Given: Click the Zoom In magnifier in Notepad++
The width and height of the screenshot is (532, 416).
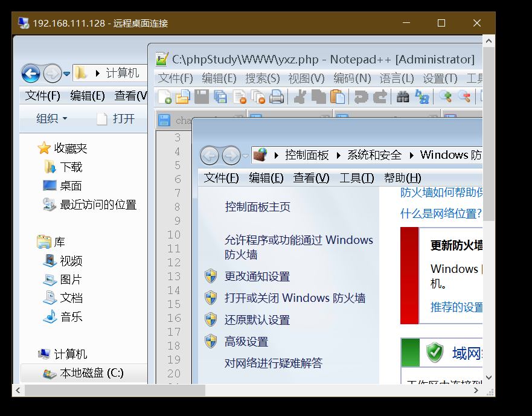Looking at the screenshot, I should click(446, 97).
